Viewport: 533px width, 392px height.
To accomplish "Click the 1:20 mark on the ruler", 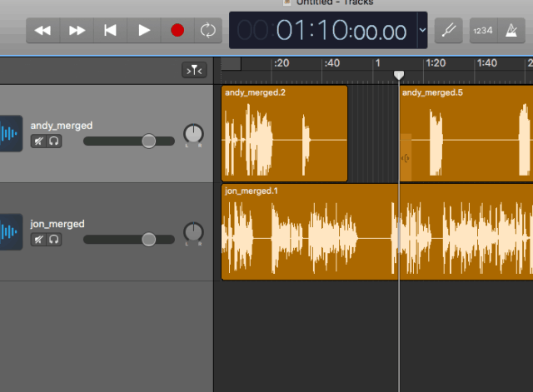I will (x=436, y=63).
